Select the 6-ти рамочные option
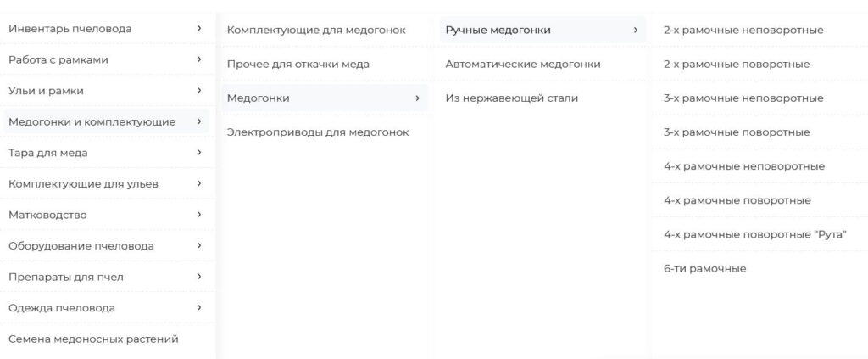868x359 pixels. pos(704,269)
